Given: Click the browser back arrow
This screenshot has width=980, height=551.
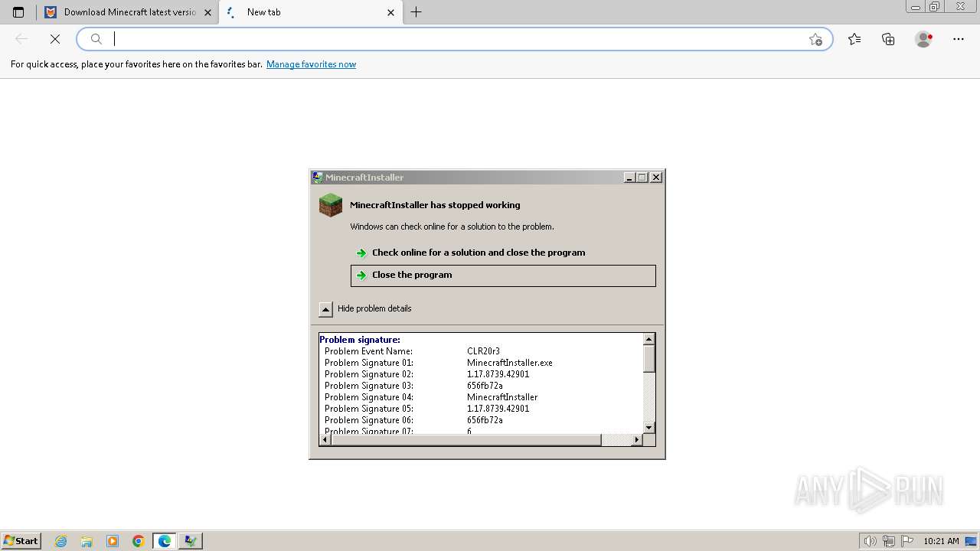Looking at the screenshot, I should (21, 39).
